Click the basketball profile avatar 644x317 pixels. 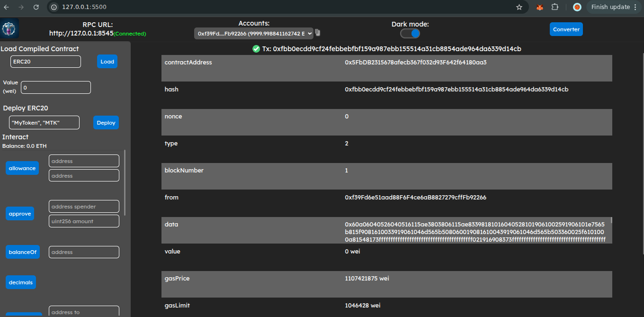tap(577, 7)
